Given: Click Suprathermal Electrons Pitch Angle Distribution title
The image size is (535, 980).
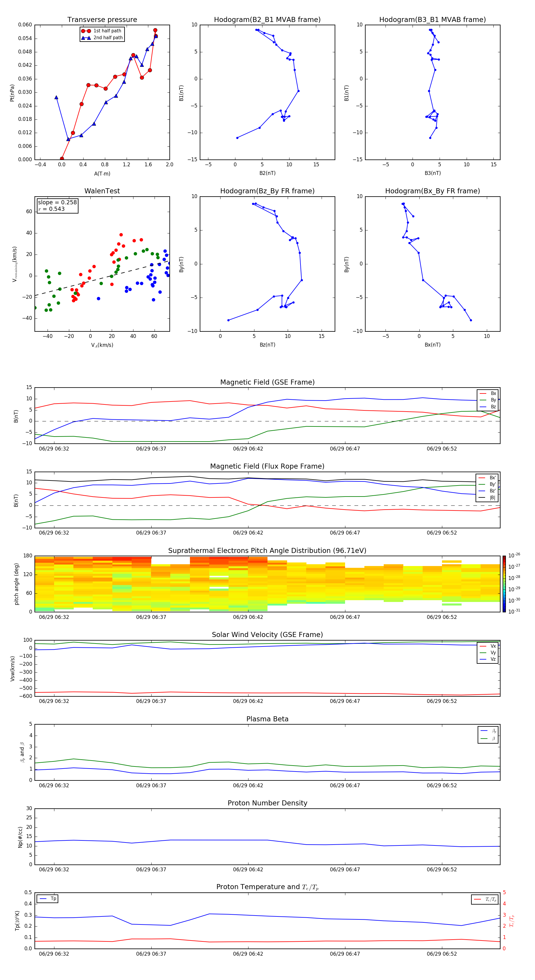Looking at the screenshot, I should 267,551.
